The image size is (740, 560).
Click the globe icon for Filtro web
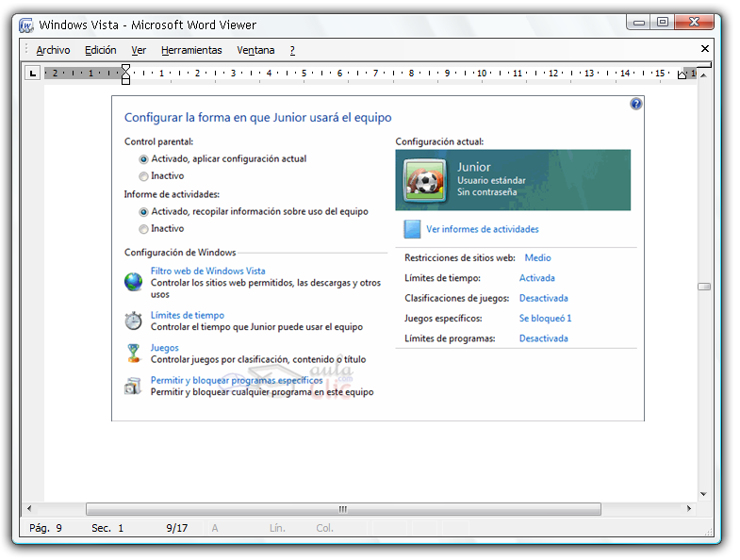(134, 281)
